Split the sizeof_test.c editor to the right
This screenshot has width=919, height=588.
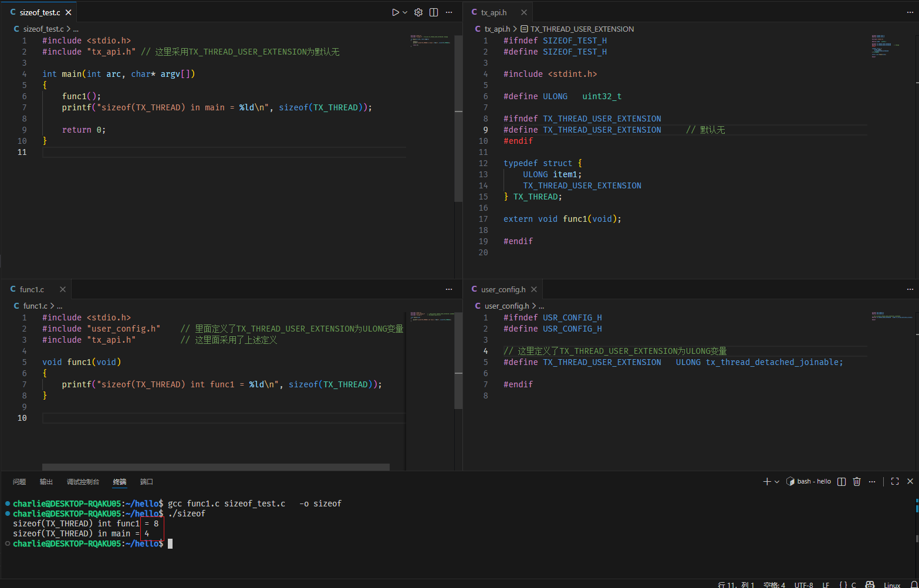click(434, 12)
